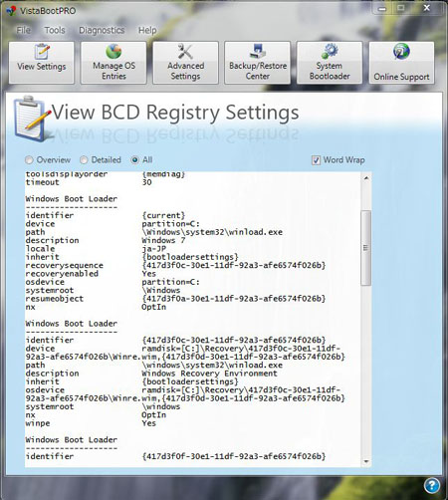The width and height of the screenshot is (448, 500).
Task: Click the 'ja-JP' locale value
Action: click(154, 249)
